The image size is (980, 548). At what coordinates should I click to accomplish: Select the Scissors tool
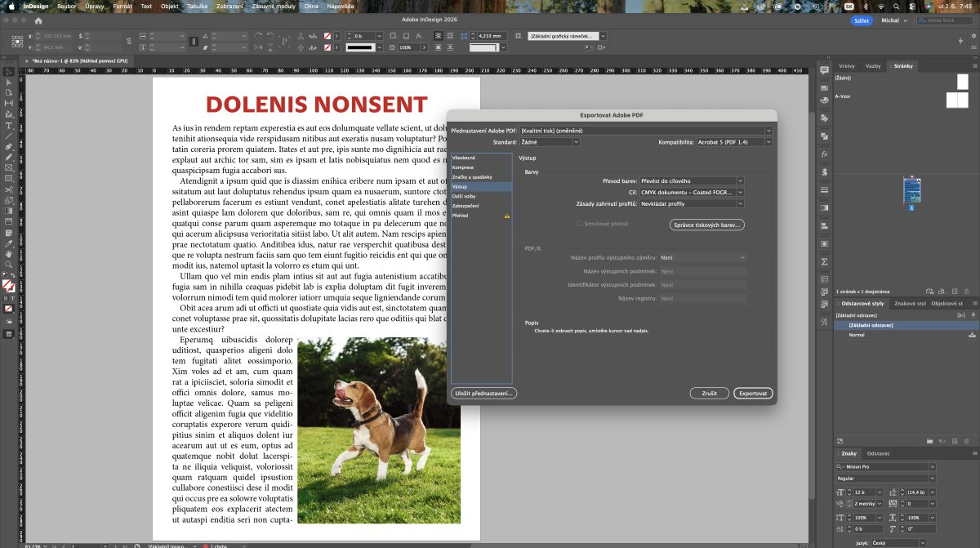pos(9,189)
